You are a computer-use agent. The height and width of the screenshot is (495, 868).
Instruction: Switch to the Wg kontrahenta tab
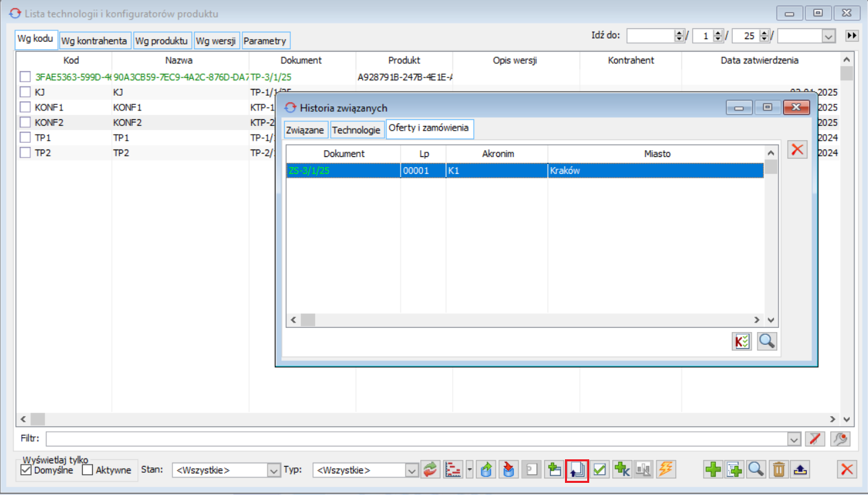[x=94, y=40]
